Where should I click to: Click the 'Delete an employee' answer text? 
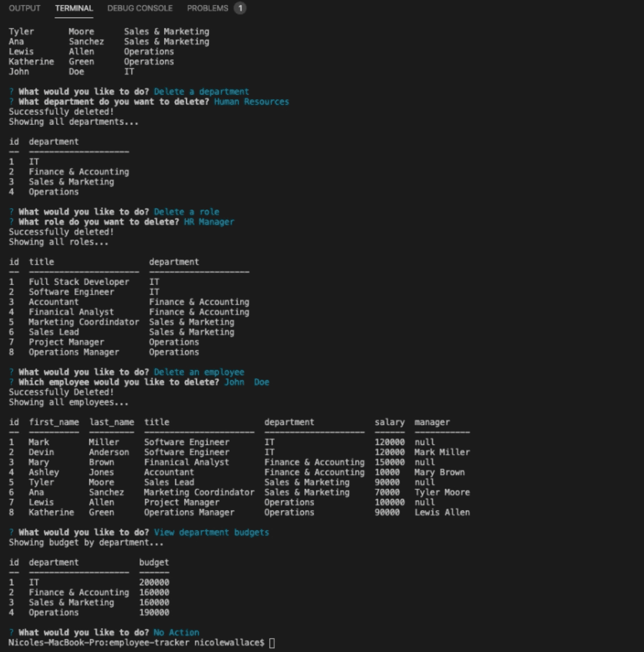tap(199, 372)
